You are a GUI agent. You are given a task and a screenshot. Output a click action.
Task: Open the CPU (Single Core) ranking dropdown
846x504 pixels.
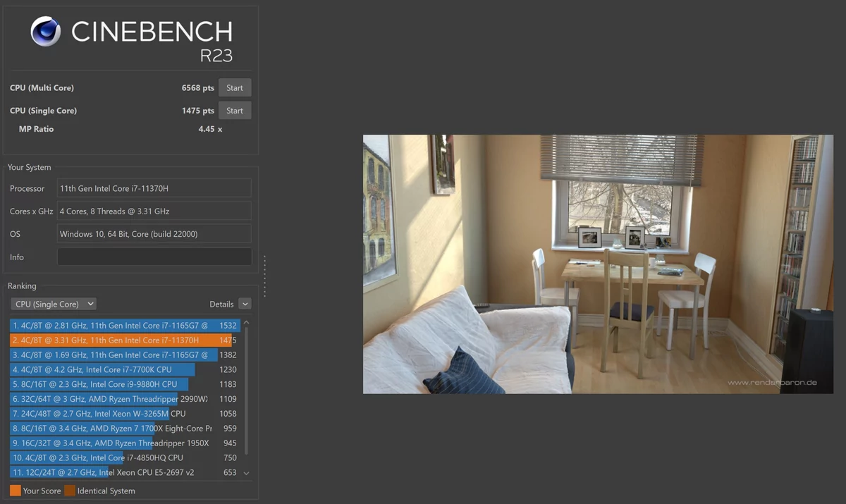pyautogui.click(x=54, y=304)
